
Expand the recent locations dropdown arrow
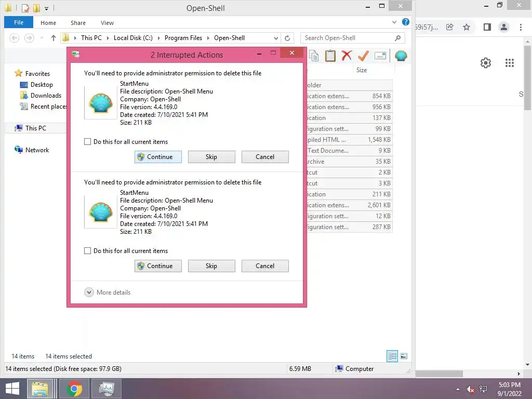42,38
